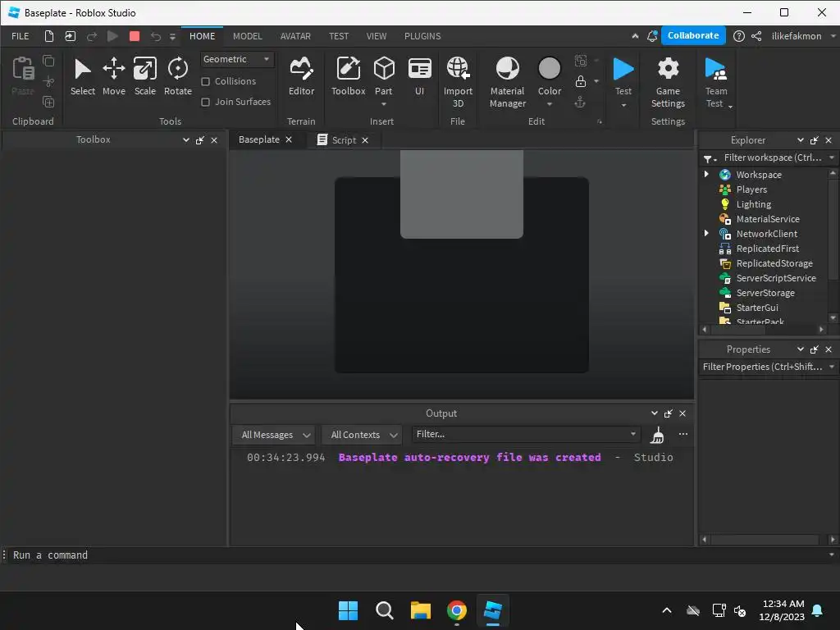Clear the Output with the broom icon

[657, 435]
